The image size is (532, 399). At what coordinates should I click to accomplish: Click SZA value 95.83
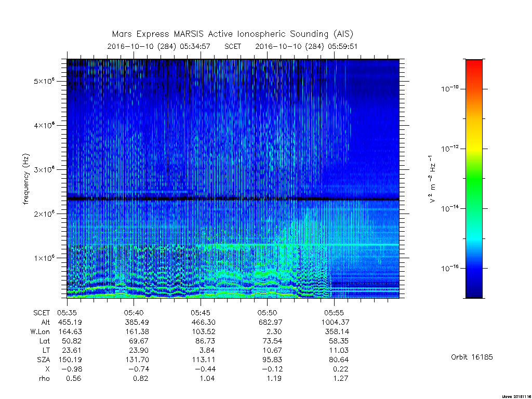click(x=272, y=360)
